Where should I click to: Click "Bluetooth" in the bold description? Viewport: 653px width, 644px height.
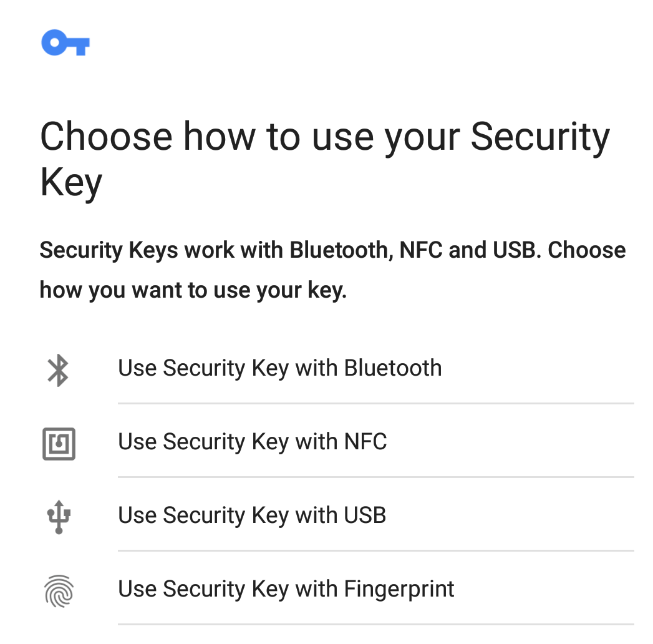click(x=339, y=250)
